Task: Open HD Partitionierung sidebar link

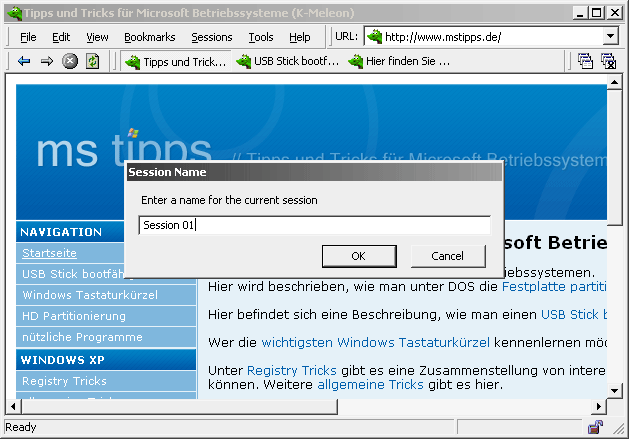Action: coord(74,316)
